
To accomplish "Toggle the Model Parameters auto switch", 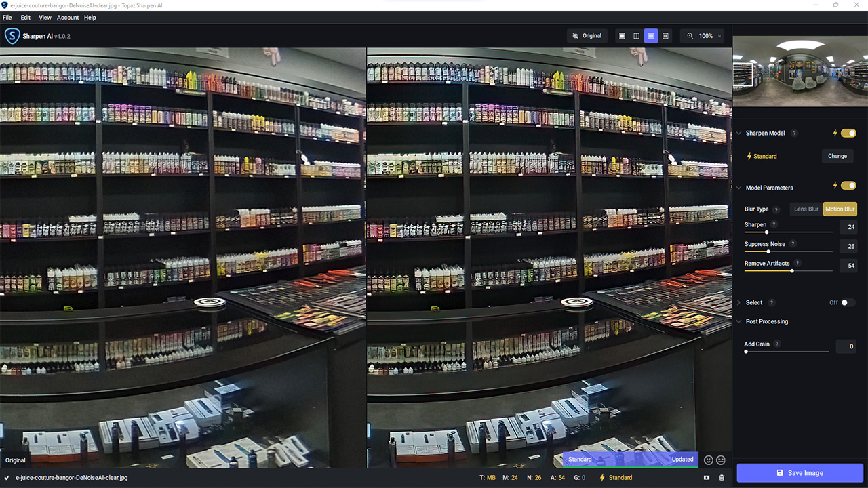I will (848, 186).
